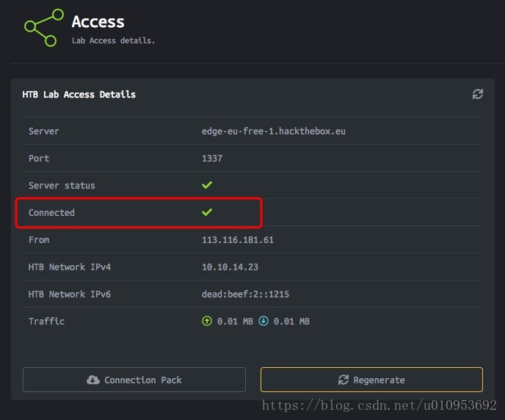This screenshot has width=505, height=420.
Task: Click the IPv6 address dead:beef:2::1215
Action: [245, 294]
